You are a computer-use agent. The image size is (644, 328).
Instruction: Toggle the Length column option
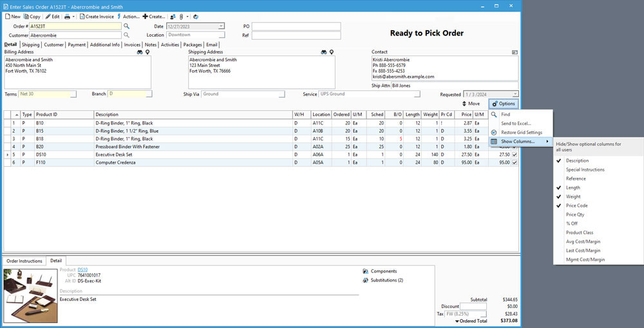[573, 188]
